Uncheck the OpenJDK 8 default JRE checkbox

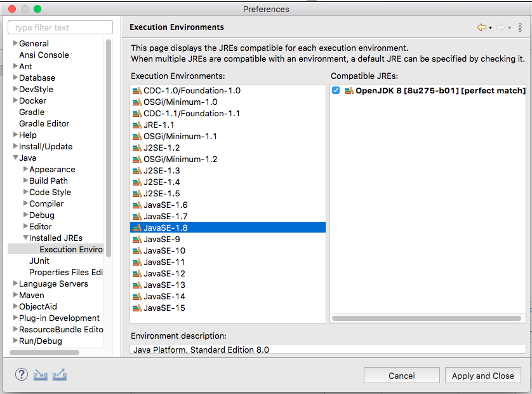pos(336,91)
